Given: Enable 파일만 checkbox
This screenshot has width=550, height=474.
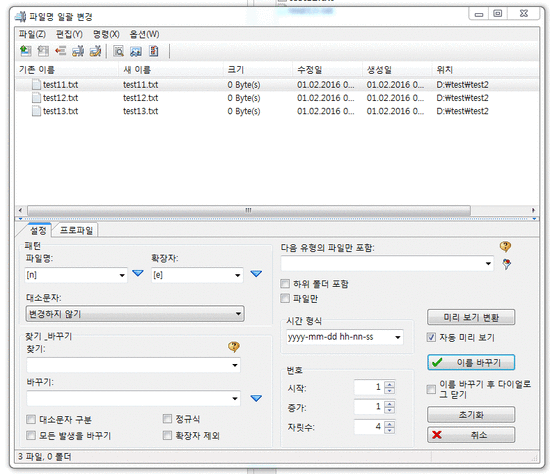Looking at the screenshot, I should pyautogui.click(x=285, y=299).
